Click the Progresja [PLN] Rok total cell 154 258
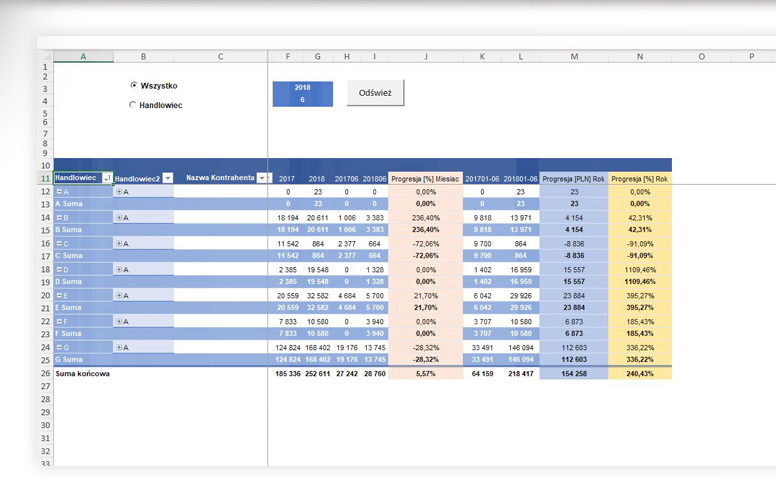The height and width of the screenshot is (502, 776). pyautogui.click(x=574, y=373)
